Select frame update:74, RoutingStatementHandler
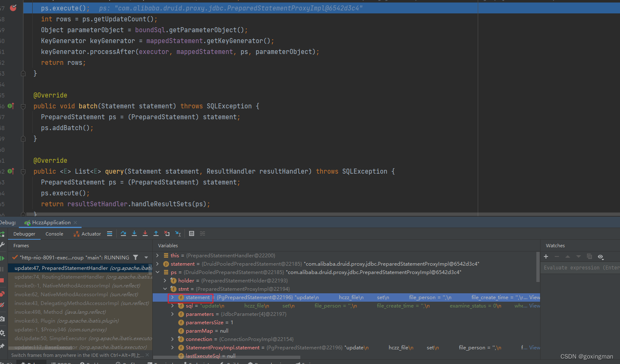The height and width of the screenshot is (364, 620). 80,277
